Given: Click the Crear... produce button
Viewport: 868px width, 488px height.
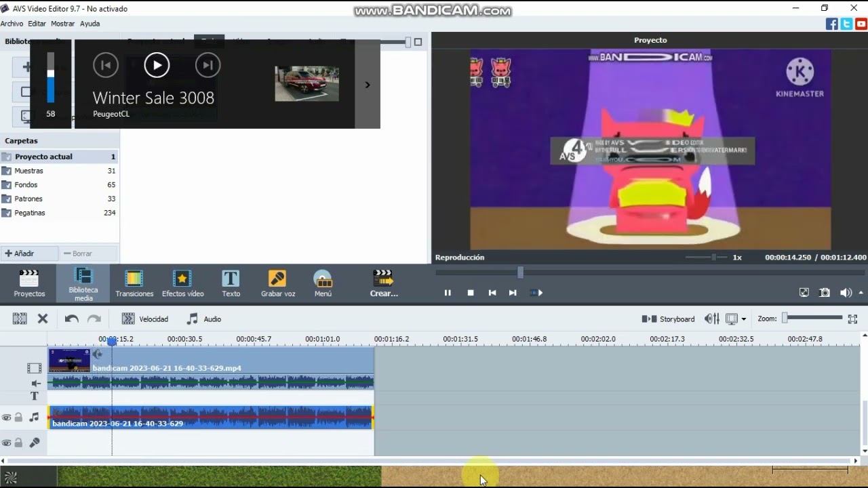Looking at the screenshot, I should tap(384, 283).
